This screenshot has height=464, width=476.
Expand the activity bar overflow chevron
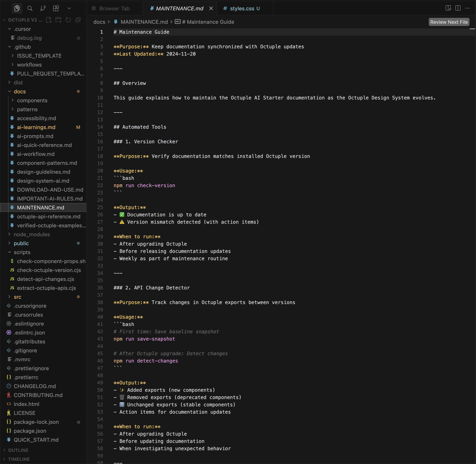(69, 8)
